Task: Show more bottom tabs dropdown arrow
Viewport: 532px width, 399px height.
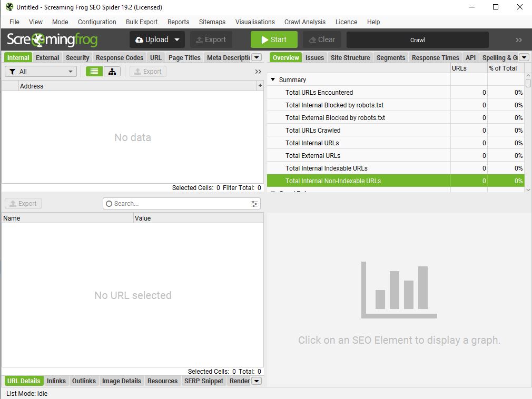Action: coord(257,381)
